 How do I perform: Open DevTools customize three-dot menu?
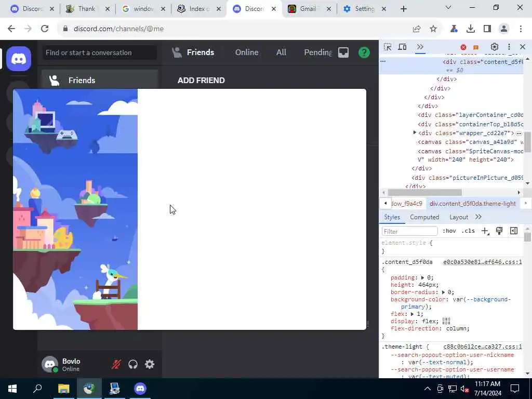(x=509, y=47)
